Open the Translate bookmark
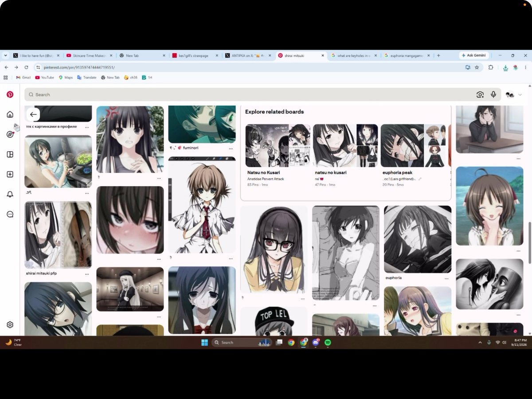The image size is (532, 399). [86, 77]
